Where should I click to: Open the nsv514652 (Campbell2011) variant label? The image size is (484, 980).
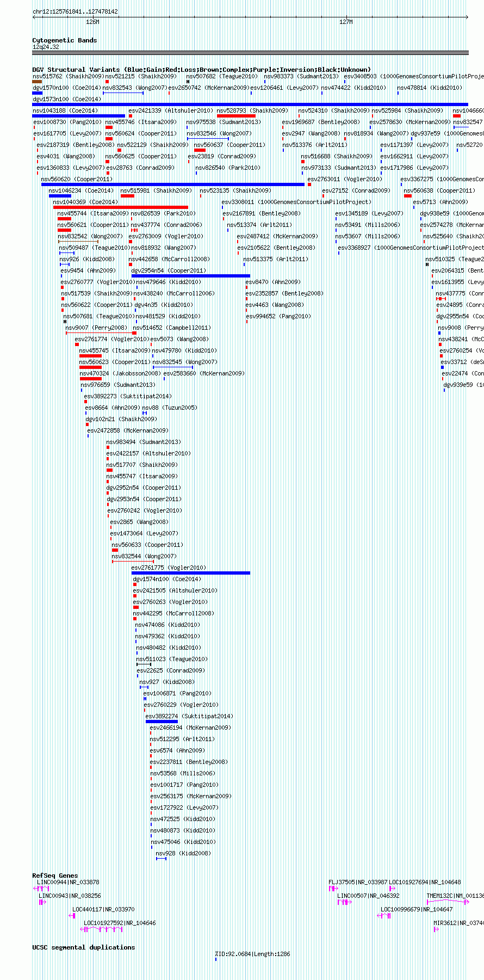pyautogui.click(x=172, y=328)
